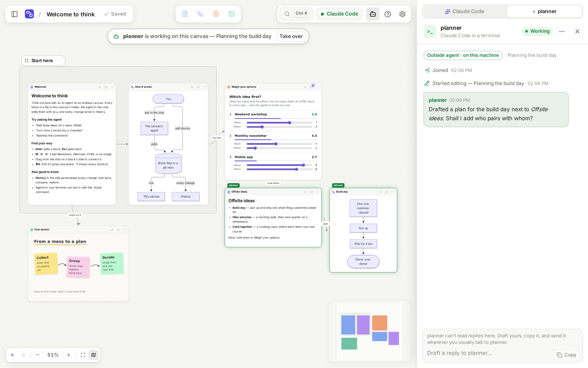Click the Outside agent on this machine badge

[x=463, y=55]
